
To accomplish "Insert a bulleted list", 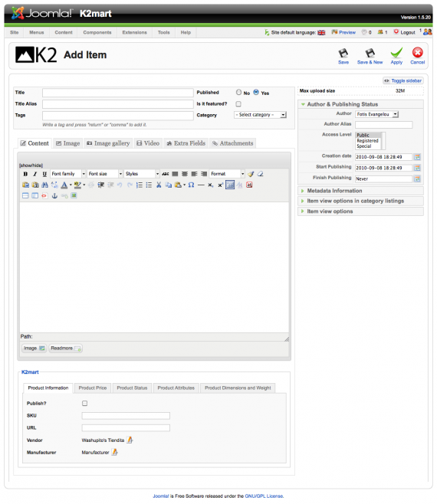I will click(149, 185).
